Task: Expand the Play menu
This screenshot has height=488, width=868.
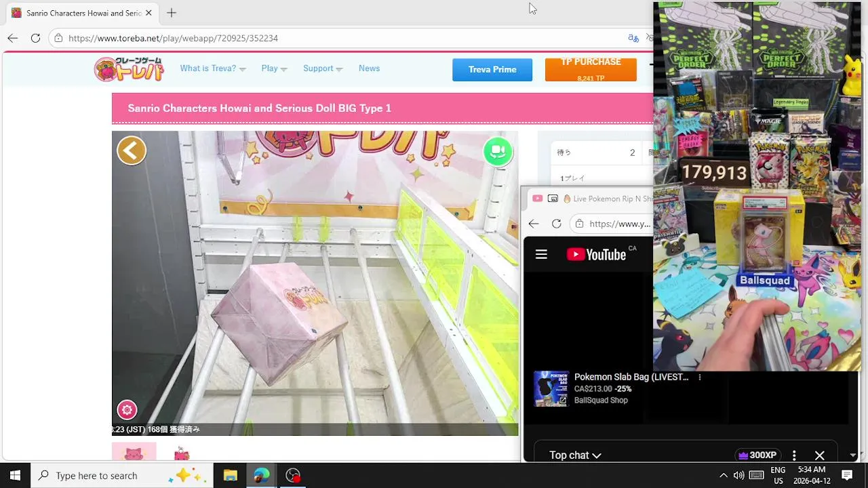Action: click(274, 68)
